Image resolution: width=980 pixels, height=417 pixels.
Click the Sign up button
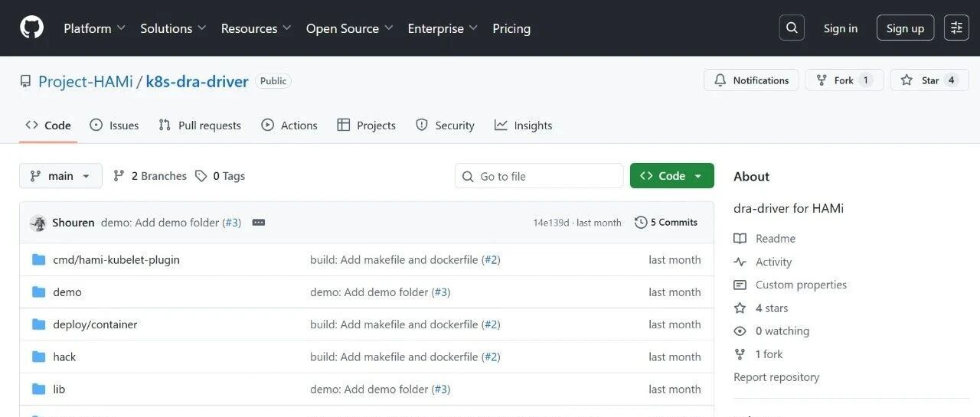pos(905,28)
